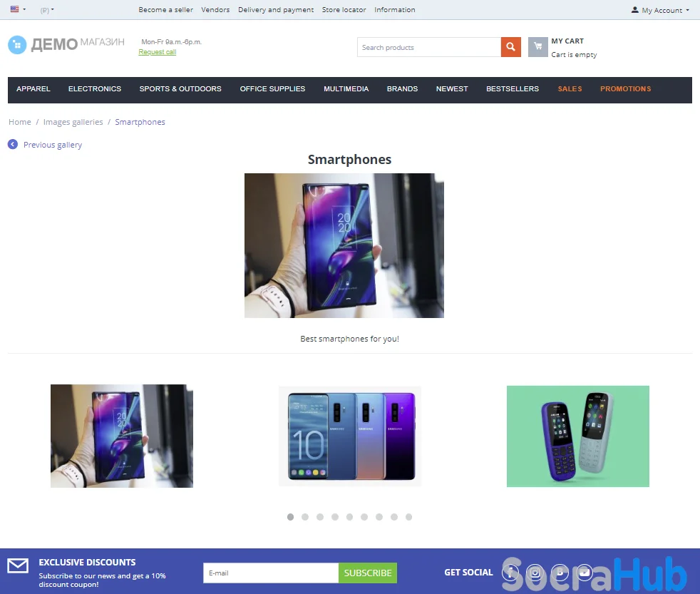
Task: Select the Samsung Galaxy 10 thumbnail
Action: [x=349, y=436]
